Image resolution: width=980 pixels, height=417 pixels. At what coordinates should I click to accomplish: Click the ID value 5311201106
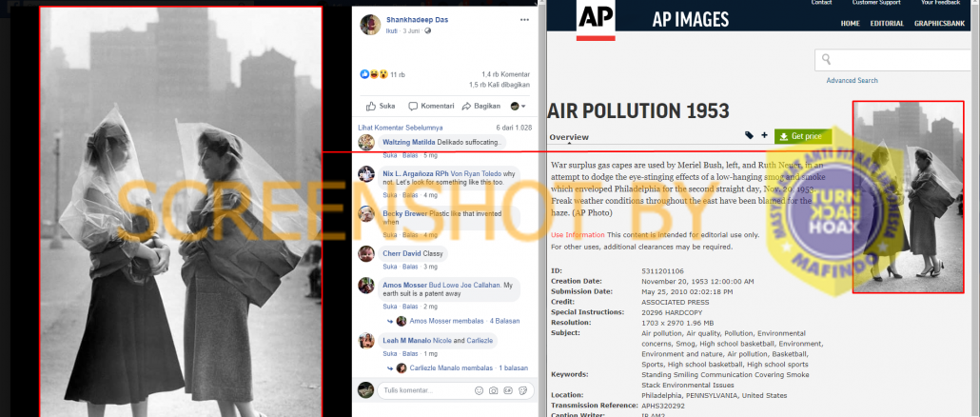click(662, 271)
